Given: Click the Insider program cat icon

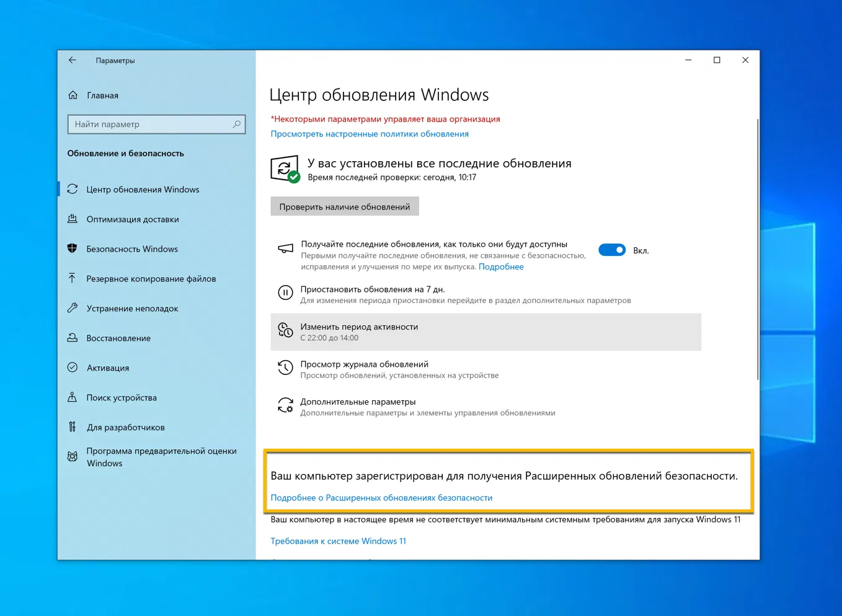Looking at the screenshot, I should click(x=73, y=457).
